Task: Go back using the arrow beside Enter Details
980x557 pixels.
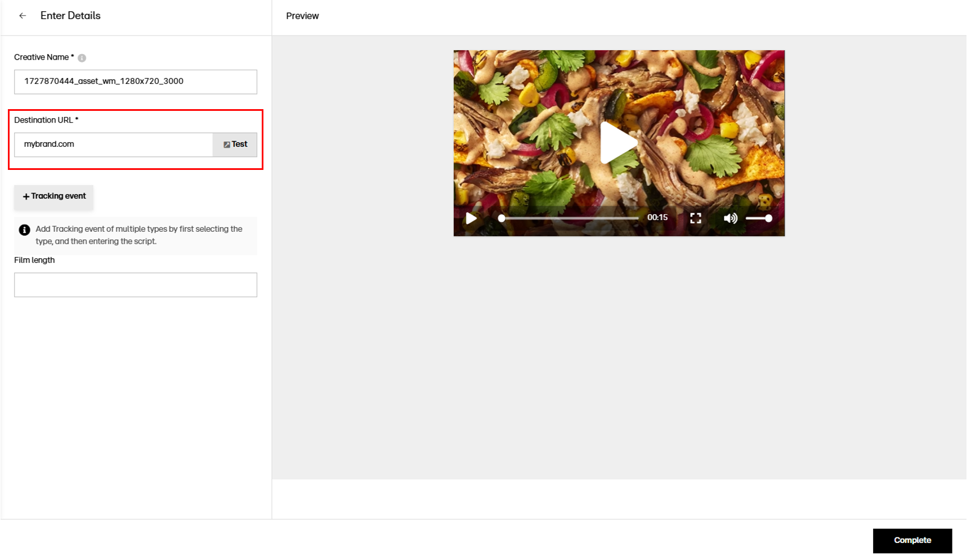Action: point(23,16)
